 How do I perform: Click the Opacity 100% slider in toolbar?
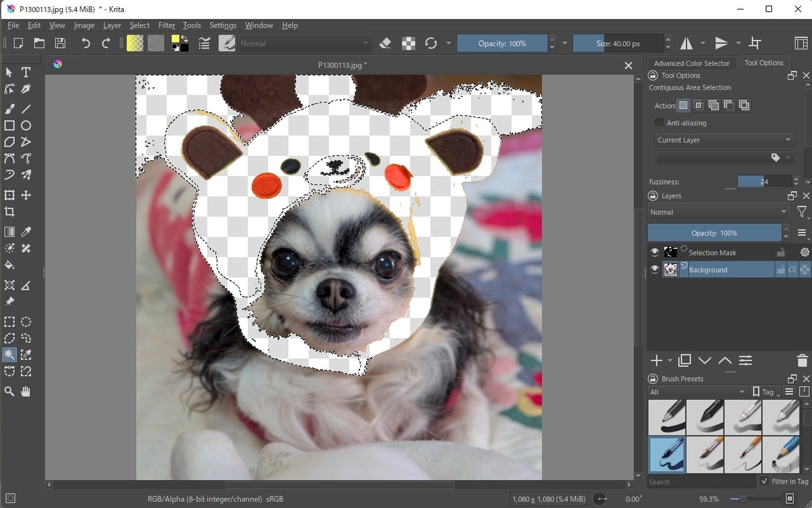click(502, 43)
